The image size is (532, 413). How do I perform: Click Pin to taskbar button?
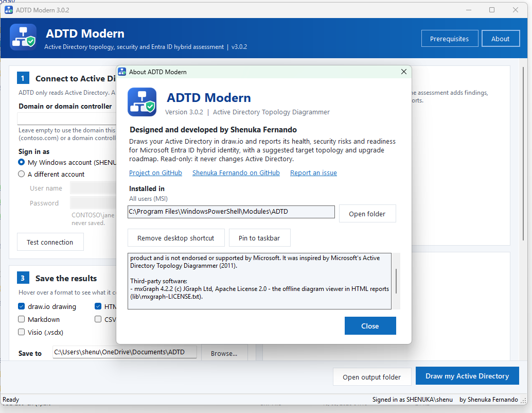(x=259, y=238)
